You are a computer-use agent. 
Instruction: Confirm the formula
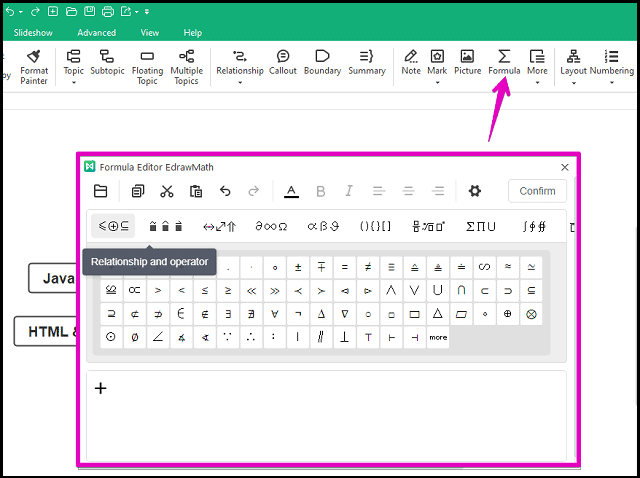point(537,191)
